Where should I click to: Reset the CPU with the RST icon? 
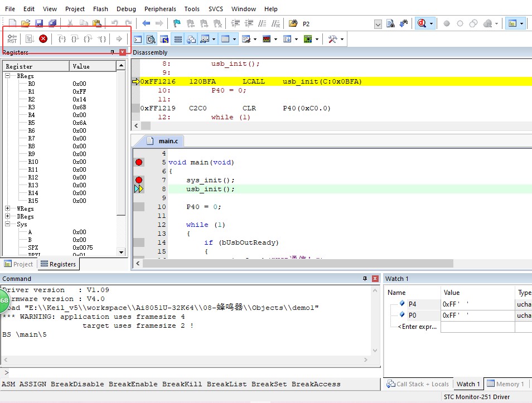point(12,39)
